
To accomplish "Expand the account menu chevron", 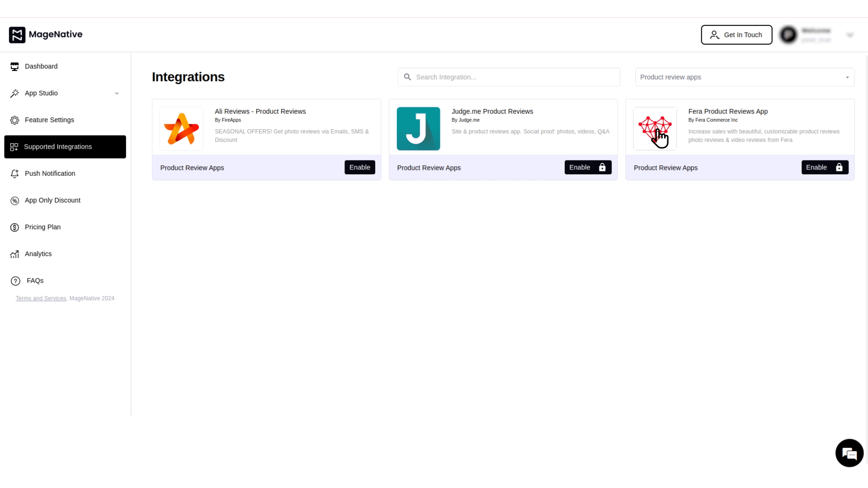I will (850, 35).
